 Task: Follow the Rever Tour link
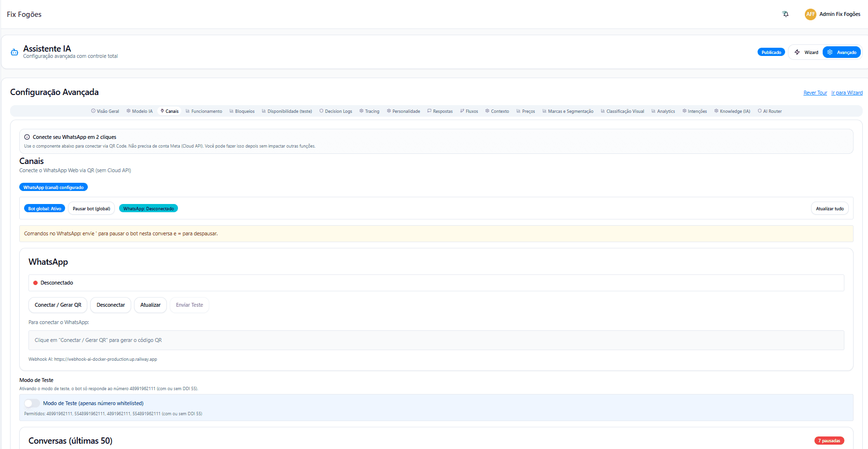[815, 93]
